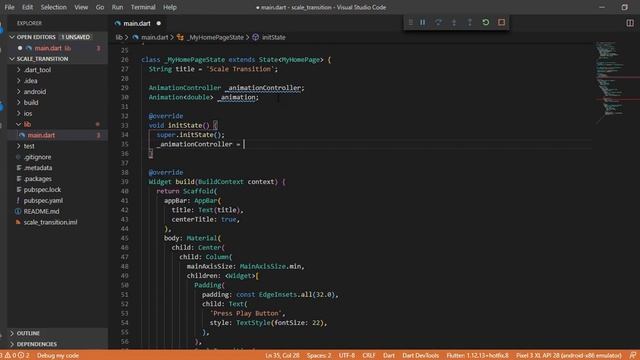Click the 'Press Play Button' string
The height and width of the screenshot is (360, 640).
click(x=246, y=313)
